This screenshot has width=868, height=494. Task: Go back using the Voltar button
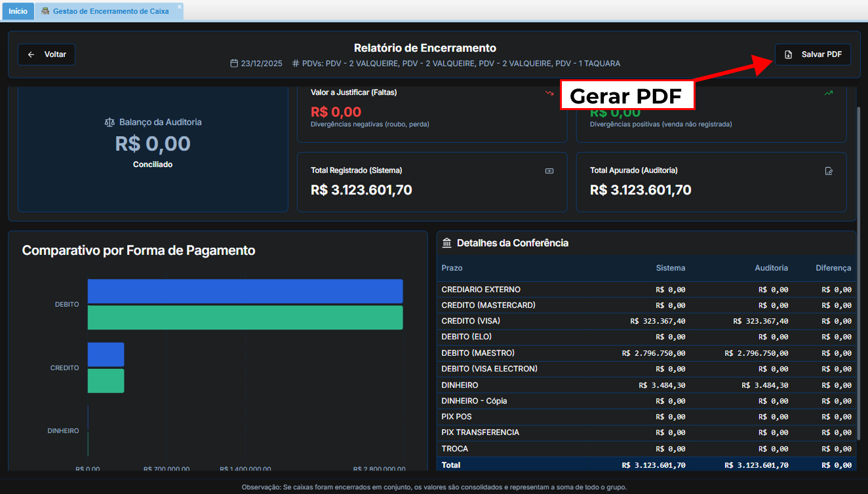click(x=47, y=54)
